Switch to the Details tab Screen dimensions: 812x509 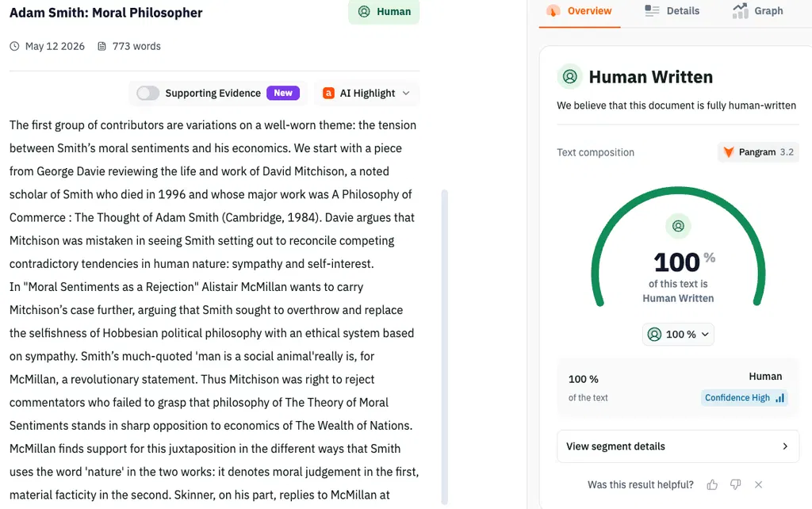point(672,11)
